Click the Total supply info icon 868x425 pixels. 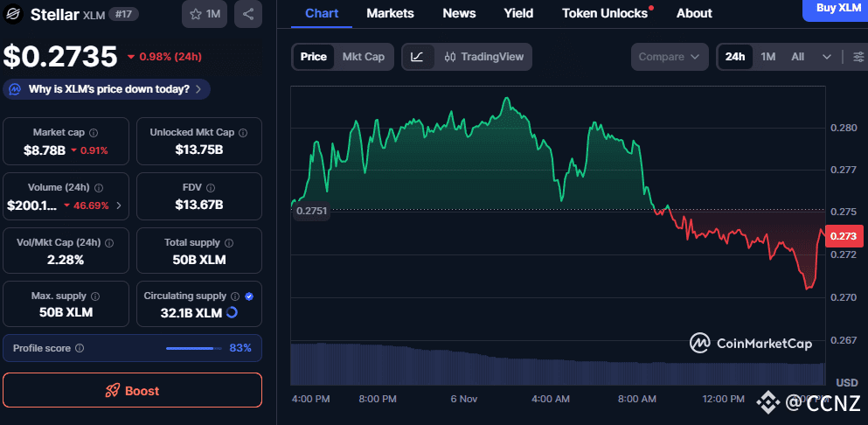(230, 243)
